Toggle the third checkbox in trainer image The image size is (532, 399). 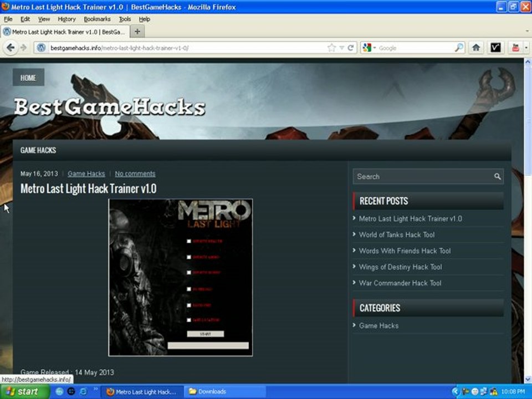pos(189,273)
